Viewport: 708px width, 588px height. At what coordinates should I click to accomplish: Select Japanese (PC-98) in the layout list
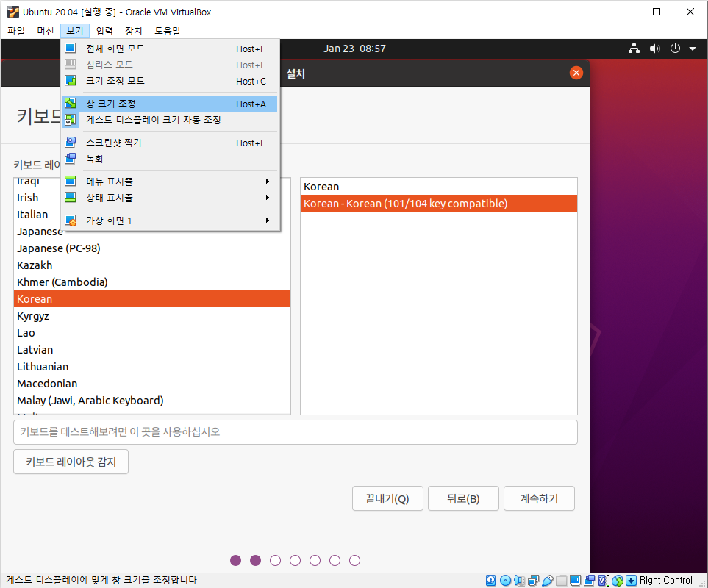[151, 248]
